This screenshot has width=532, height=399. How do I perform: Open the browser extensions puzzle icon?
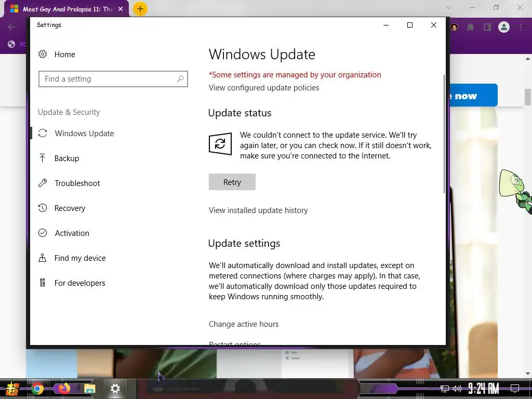pos(470,27)
